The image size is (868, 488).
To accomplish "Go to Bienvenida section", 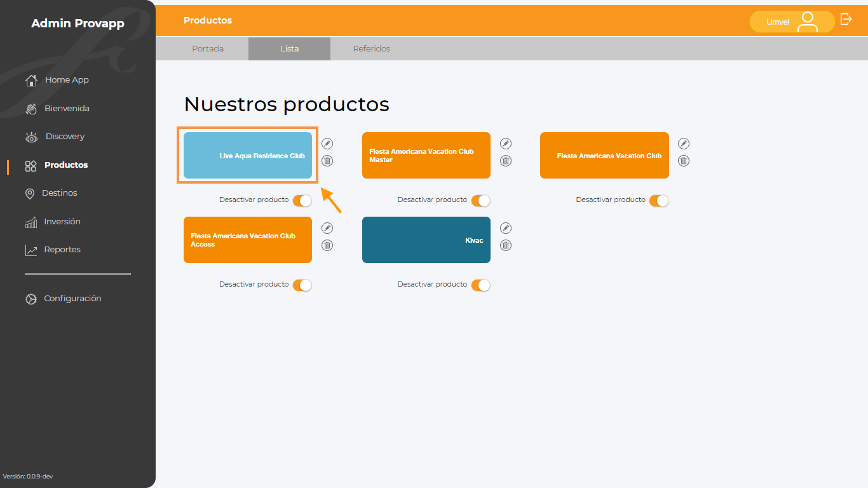I will click(67, 109).
